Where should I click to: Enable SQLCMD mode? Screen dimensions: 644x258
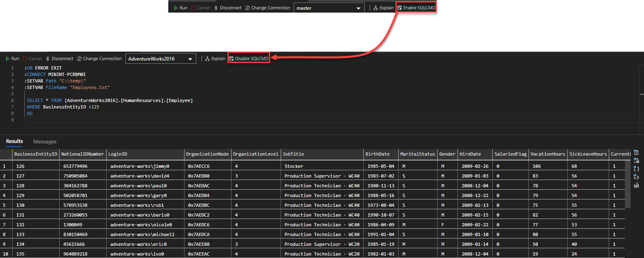click(x=416, y=8)
